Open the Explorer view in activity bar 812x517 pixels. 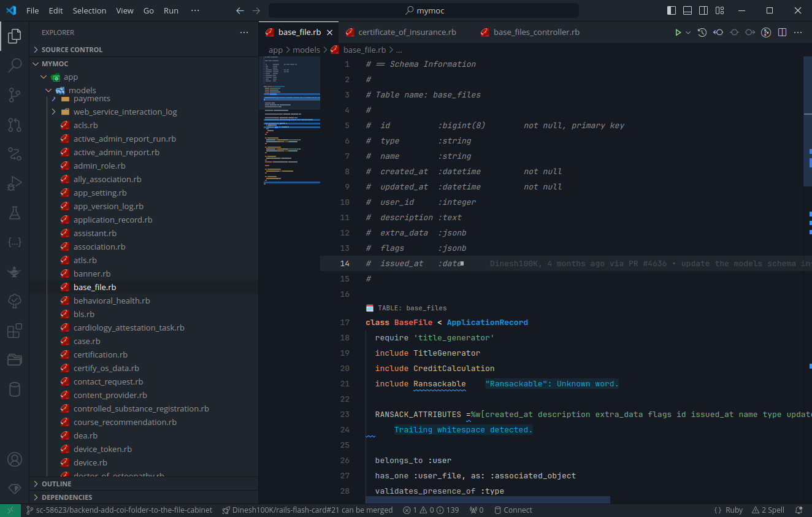15,36
